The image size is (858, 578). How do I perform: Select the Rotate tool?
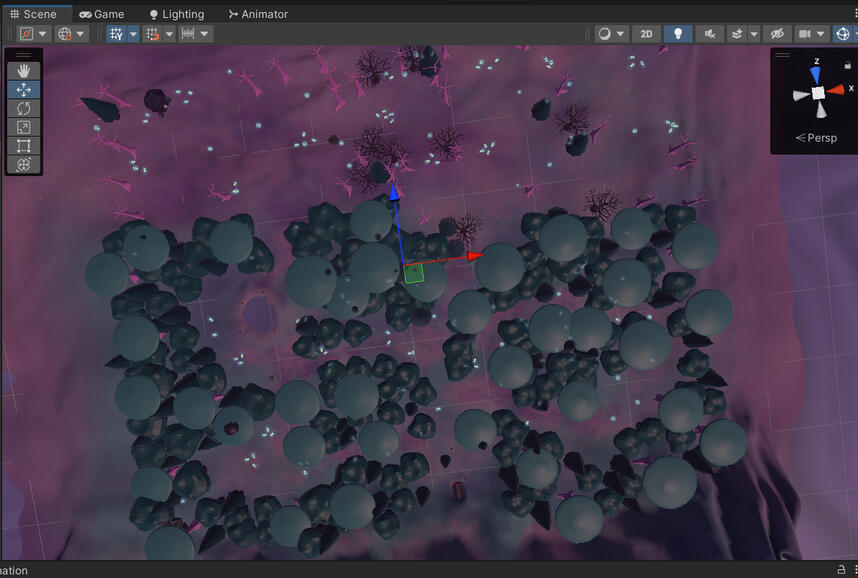pyautogui.click(x=24, y=108)
